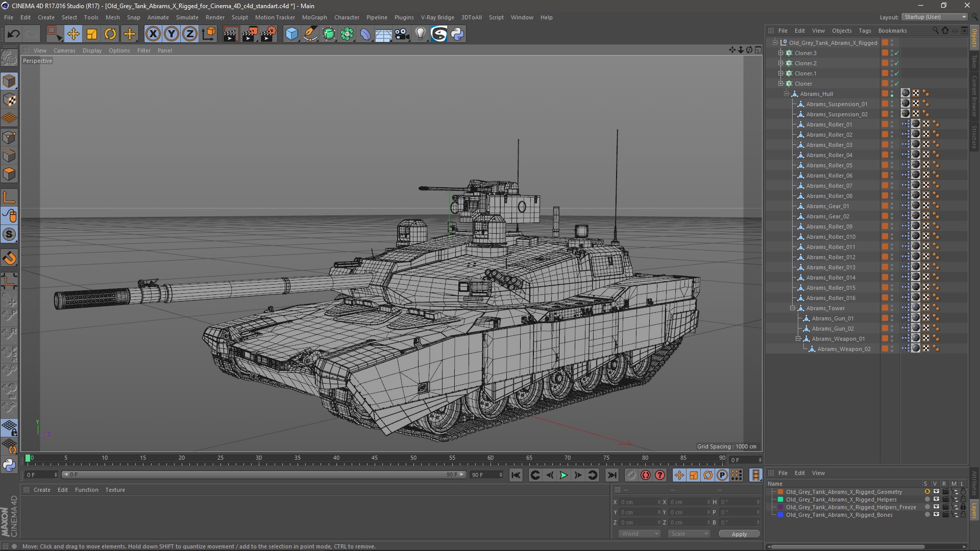The image size is (980, 551).
Task: Open Object Manager Tags menu
Action: pyautogui.click(x=865, y=31)
